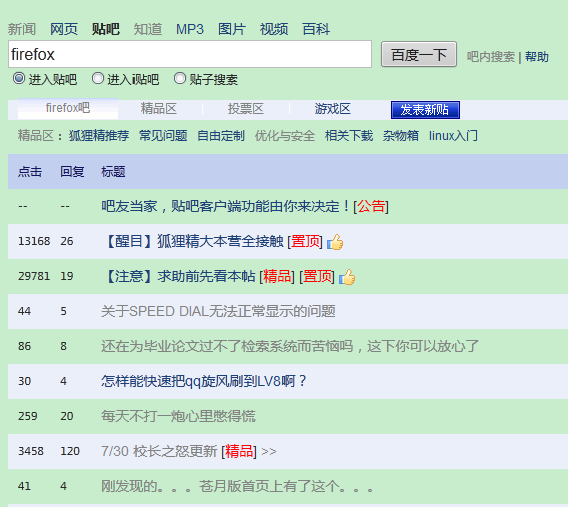Go to 知道 navigation link
568x507 pixels.
[x=148, y=29]
